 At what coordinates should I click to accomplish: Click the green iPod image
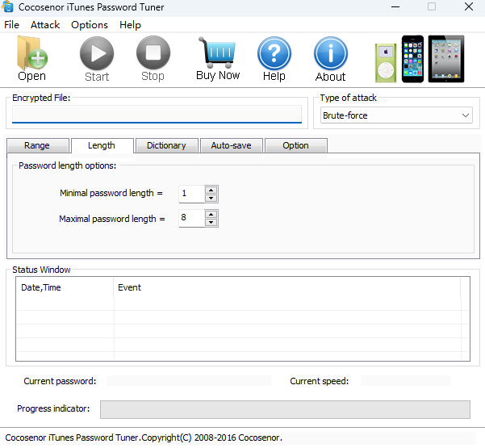coord(386,63)
